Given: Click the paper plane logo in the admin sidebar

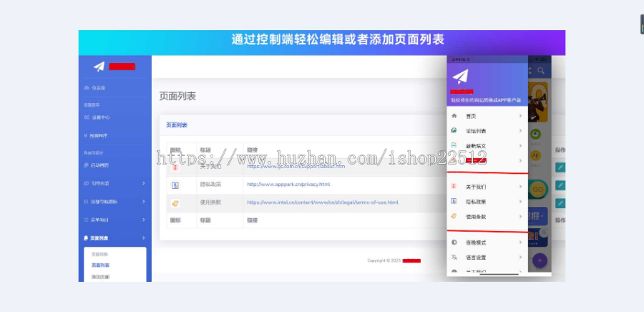Looking at the screenshot, I should [99, 67].
